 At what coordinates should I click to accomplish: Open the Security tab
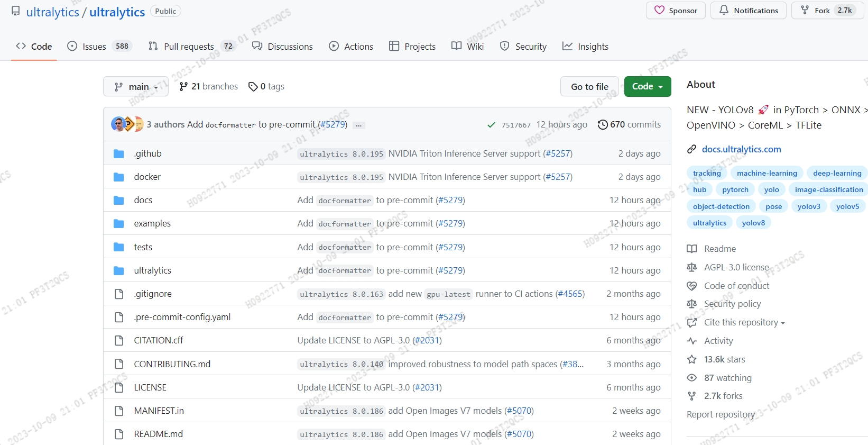click(x=523, y=47)
